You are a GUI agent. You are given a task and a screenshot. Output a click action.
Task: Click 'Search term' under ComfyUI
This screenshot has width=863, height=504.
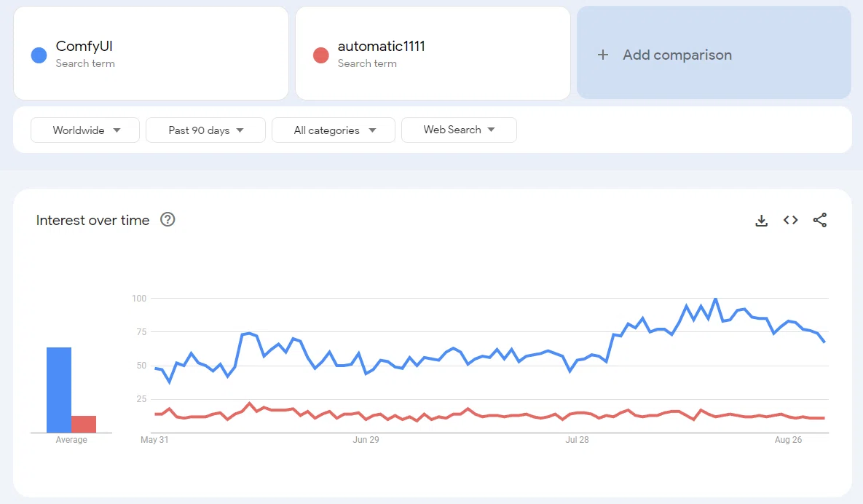pos(85,63)
